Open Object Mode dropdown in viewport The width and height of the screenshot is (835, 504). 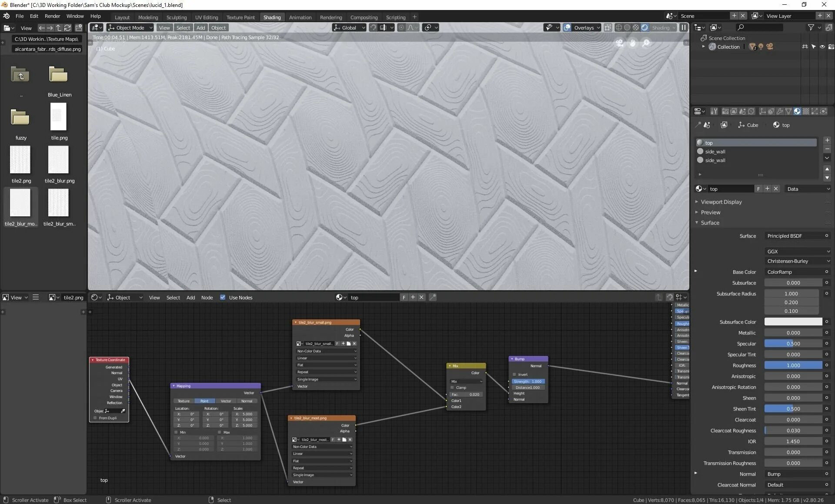click(x=130, y=27)
